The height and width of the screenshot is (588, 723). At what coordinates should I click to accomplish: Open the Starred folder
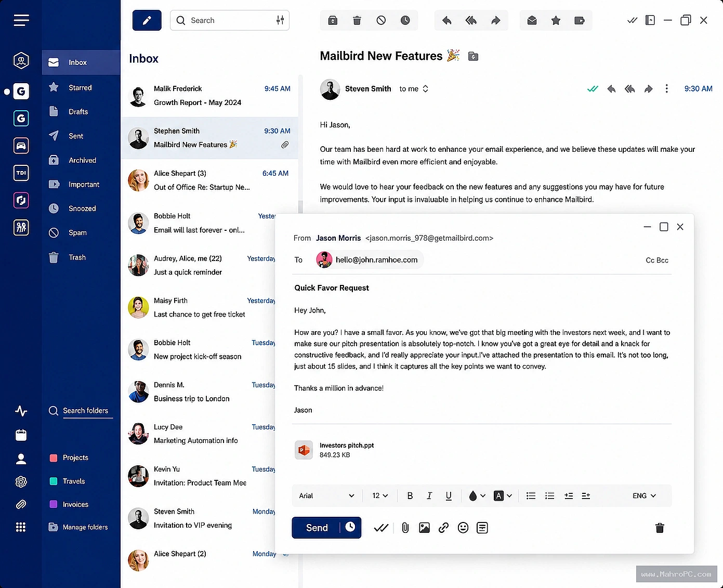click(81, 87)
